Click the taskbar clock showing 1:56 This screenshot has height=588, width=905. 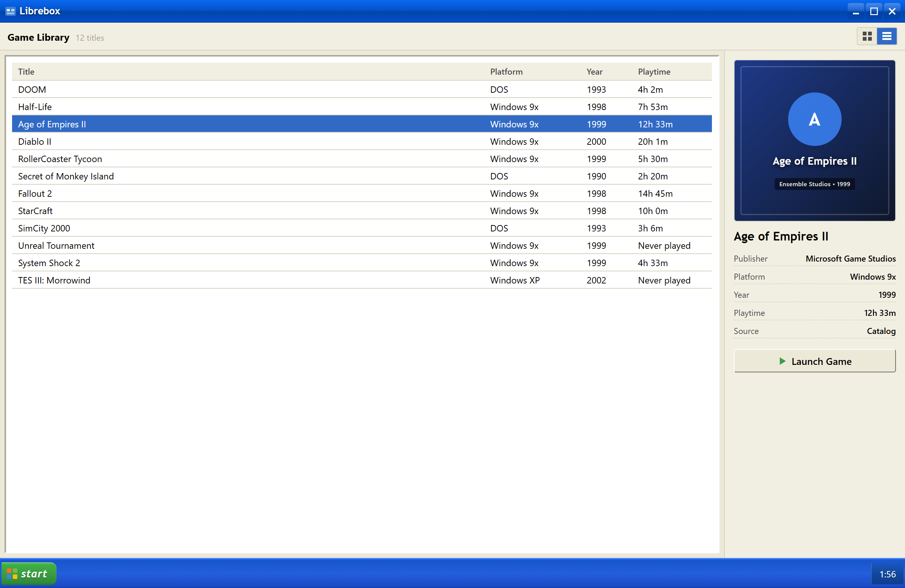(x=888, y=574)
